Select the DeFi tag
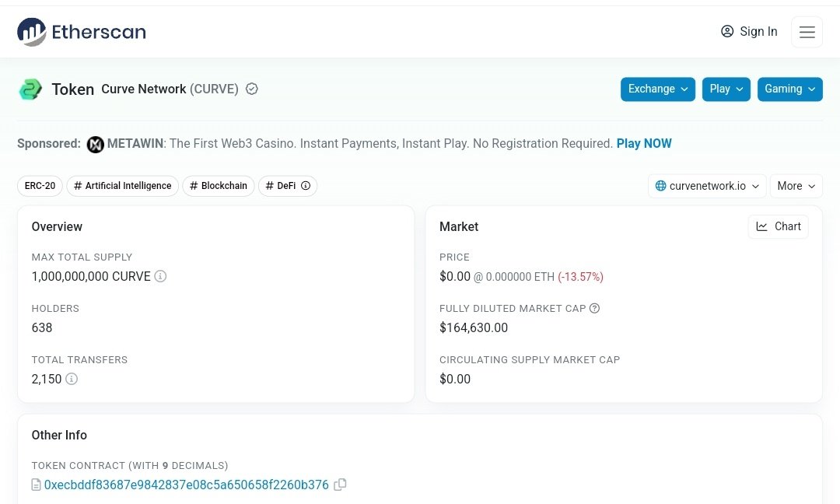Screen dimensions: 840x504 tap(288, 186)
